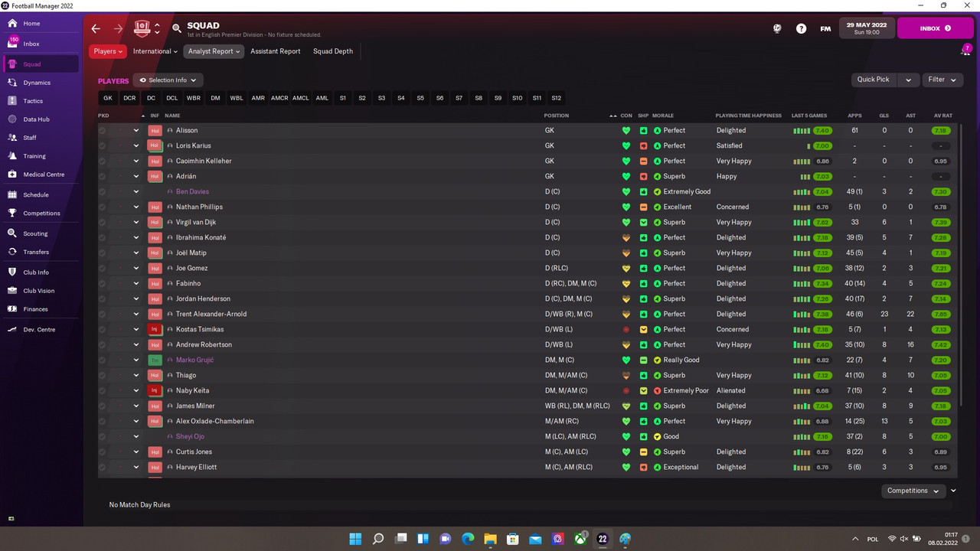Open the Filter dropdown
The height and width of the screenshot is (551, 980).
click(942, 80)
